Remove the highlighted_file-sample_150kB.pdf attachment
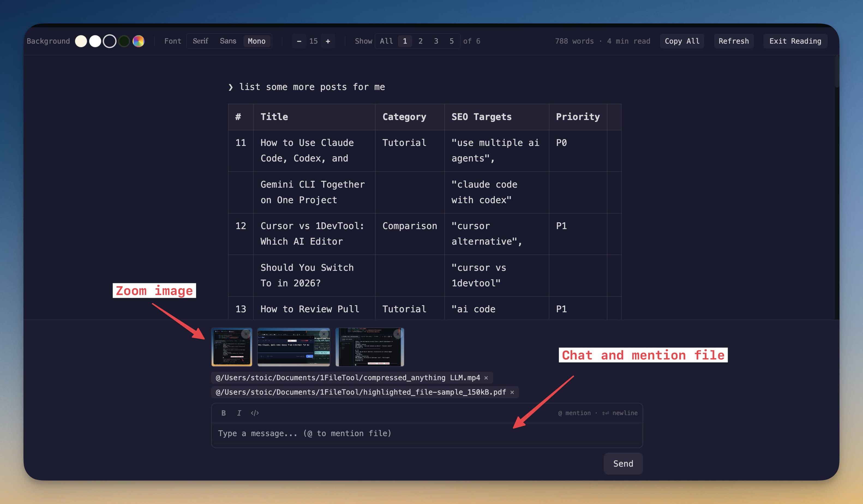863x504 pixels. (512, 392)
